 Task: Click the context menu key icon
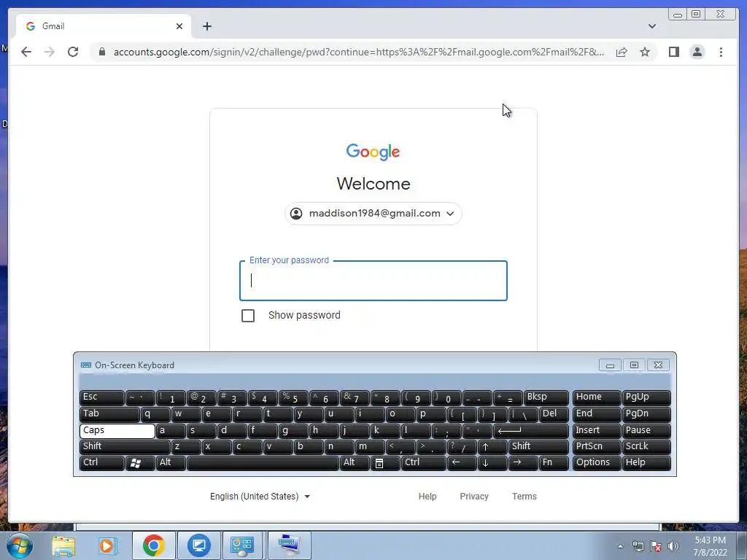(x=385, y=463)
